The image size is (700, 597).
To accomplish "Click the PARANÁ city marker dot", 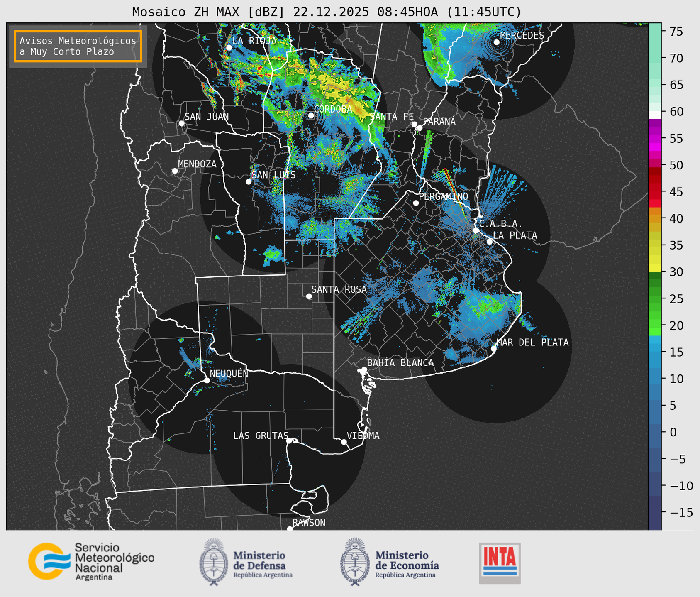I will (420, 128).
